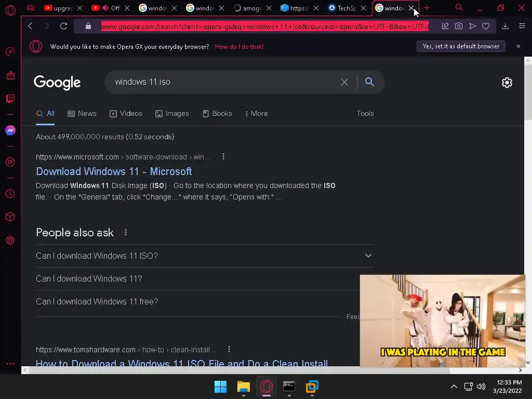Click the Google logo
The height and width of the screenshot is (399, 532).
tap(57, 82)
